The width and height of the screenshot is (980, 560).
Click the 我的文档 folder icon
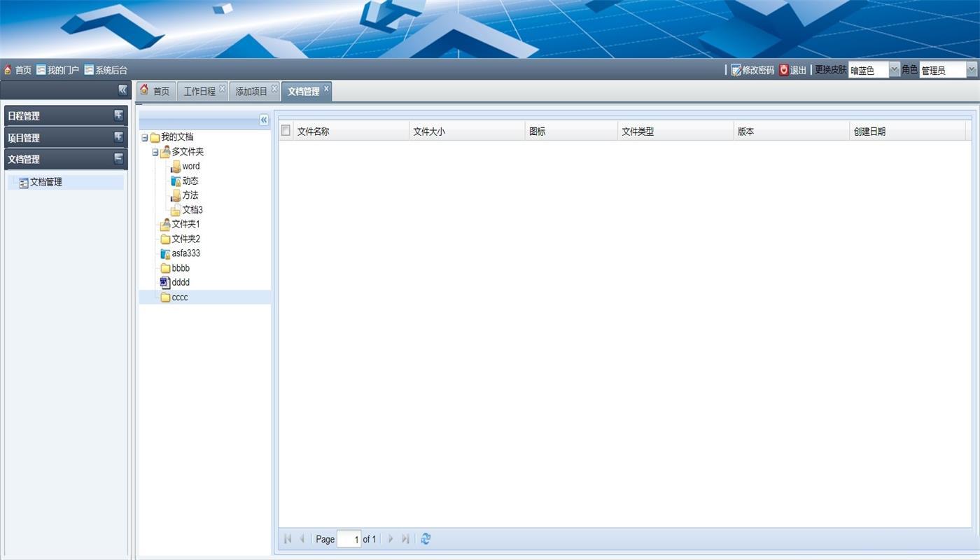(x=155, y=137)
